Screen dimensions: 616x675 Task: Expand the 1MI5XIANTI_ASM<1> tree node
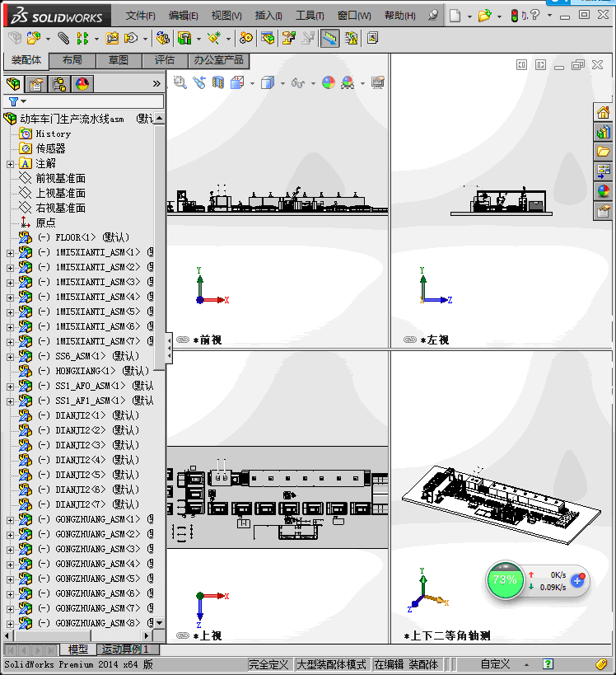pyautogui.click(x=11, y=253)
